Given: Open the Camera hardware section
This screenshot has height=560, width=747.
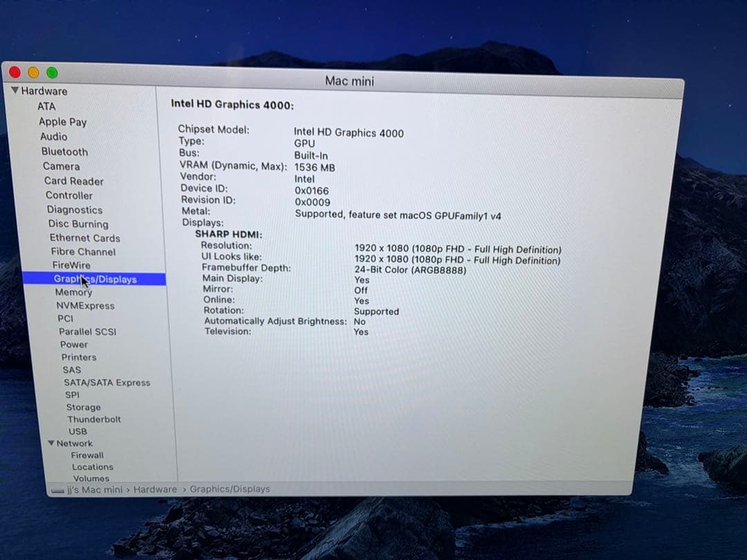Looking at the screenshot, I should (x=61, y=166).
